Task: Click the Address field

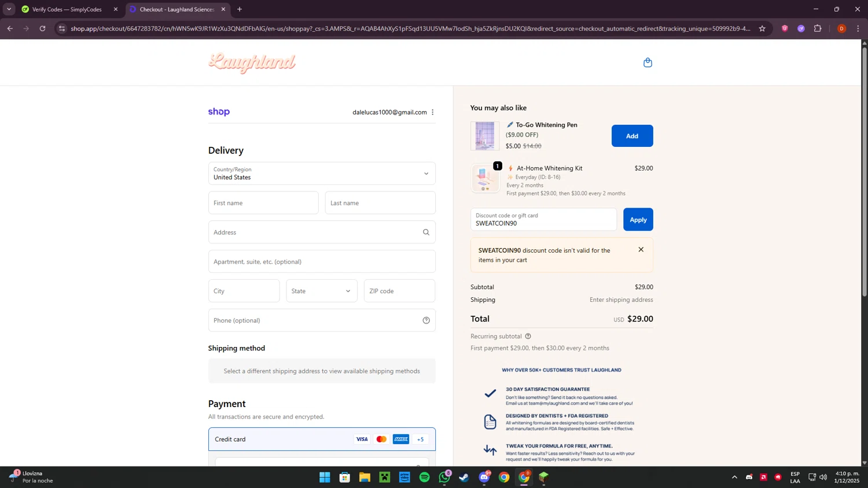Action: point(322,232)
